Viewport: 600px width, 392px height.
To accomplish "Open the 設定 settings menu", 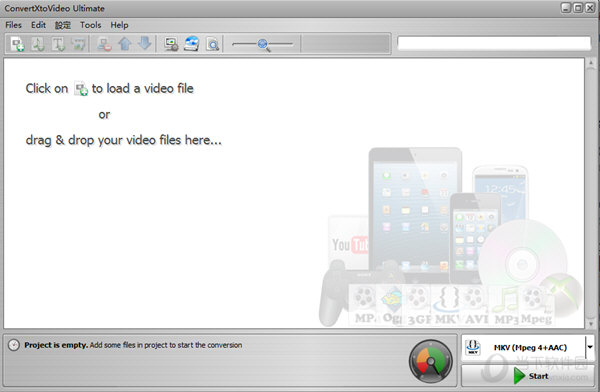I will 63,25.
